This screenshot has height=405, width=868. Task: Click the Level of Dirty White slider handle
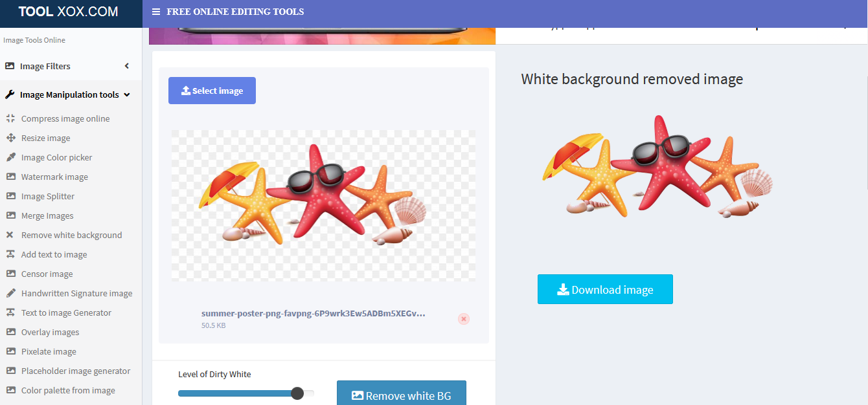tap(297, 393)
